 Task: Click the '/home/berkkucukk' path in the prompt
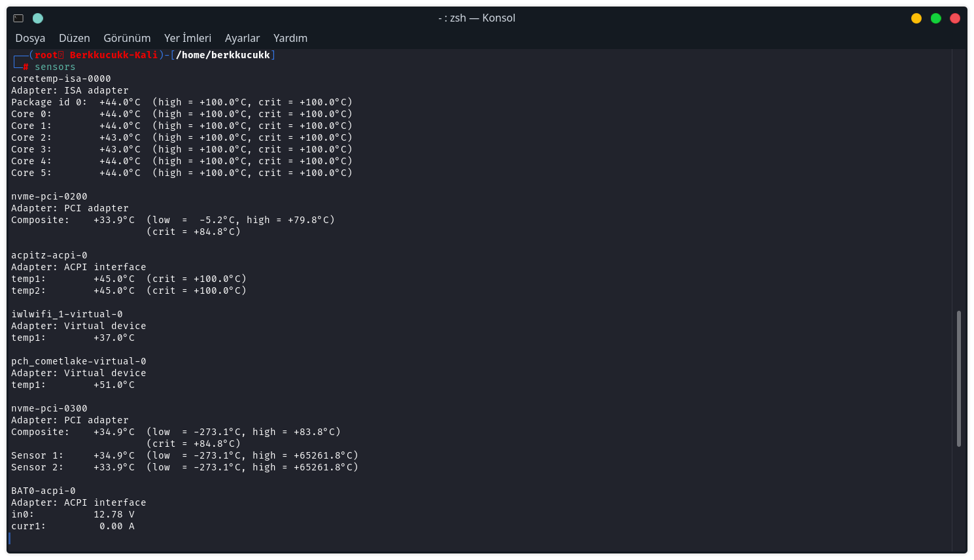[x=223, y=55]
